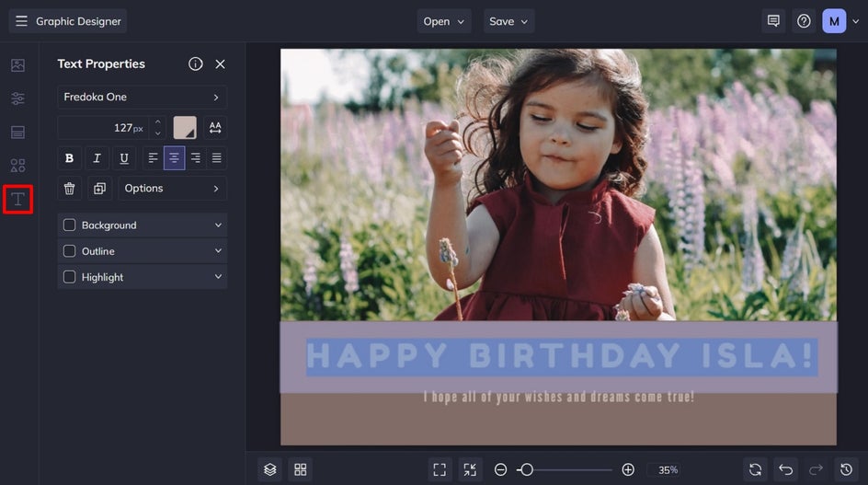Expand the Options submenu
This screenshot has height=485, width=868.
point(172,189)
